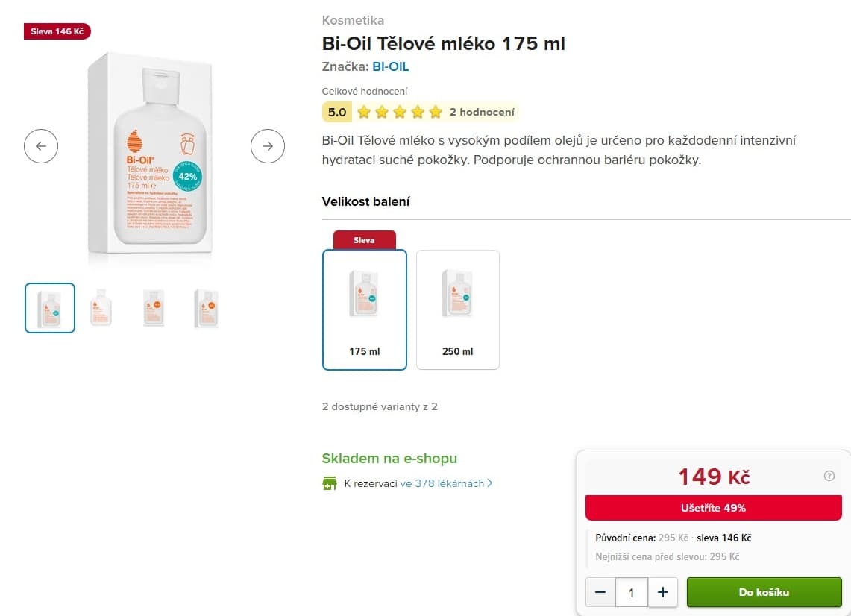Increase quantity with the plus button
851x616 pixels.
662,593
